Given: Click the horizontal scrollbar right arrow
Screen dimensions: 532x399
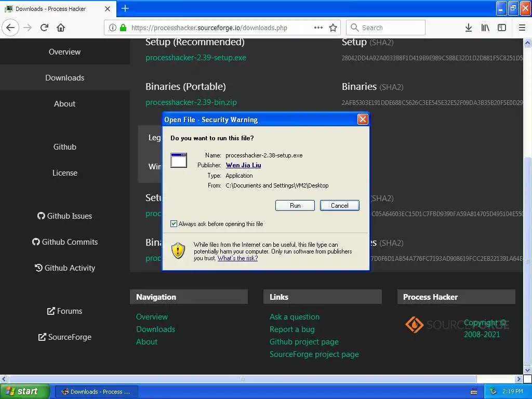Looking at the screenshot, I should point(519,379).
